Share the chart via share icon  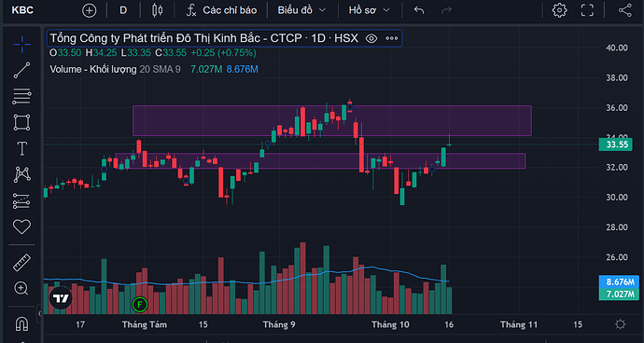[624, 10]
